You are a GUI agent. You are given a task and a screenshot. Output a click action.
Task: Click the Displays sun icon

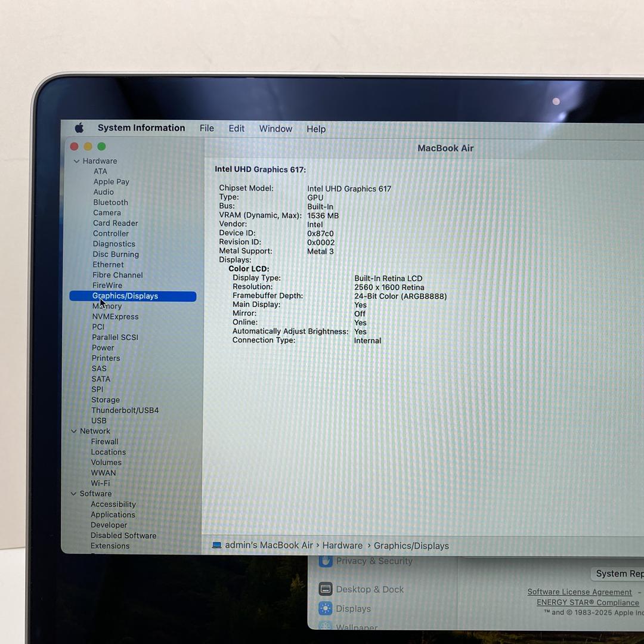[326, 608]
